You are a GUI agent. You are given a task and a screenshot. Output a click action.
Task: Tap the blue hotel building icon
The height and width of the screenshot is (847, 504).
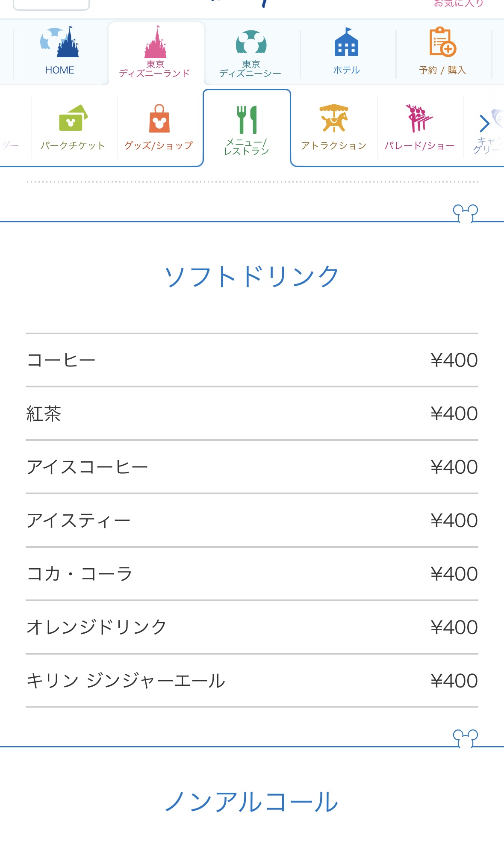pos(346,42)
